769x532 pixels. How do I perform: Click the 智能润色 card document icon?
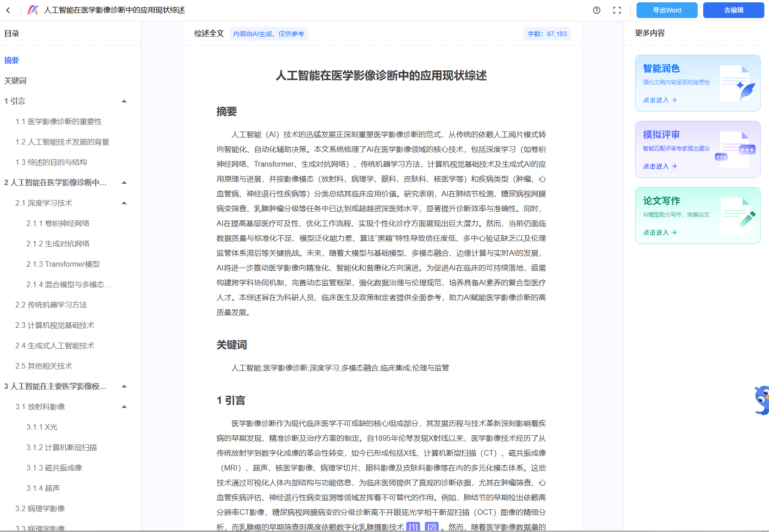[737, 83]
